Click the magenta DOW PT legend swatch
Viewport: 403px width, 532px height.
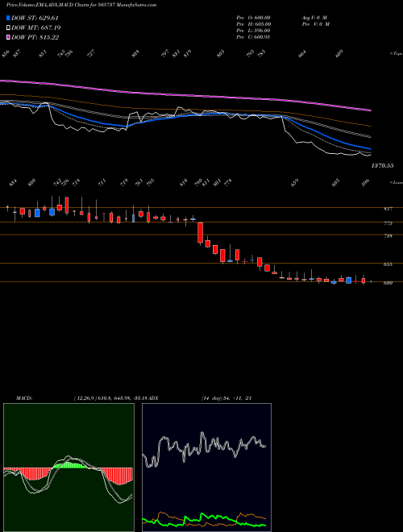[8, 37]
